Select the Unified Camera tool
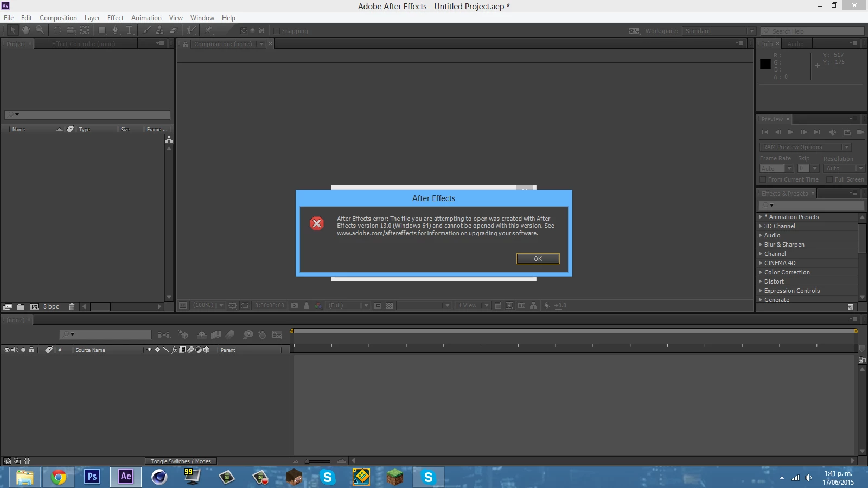 click(71, 30)
